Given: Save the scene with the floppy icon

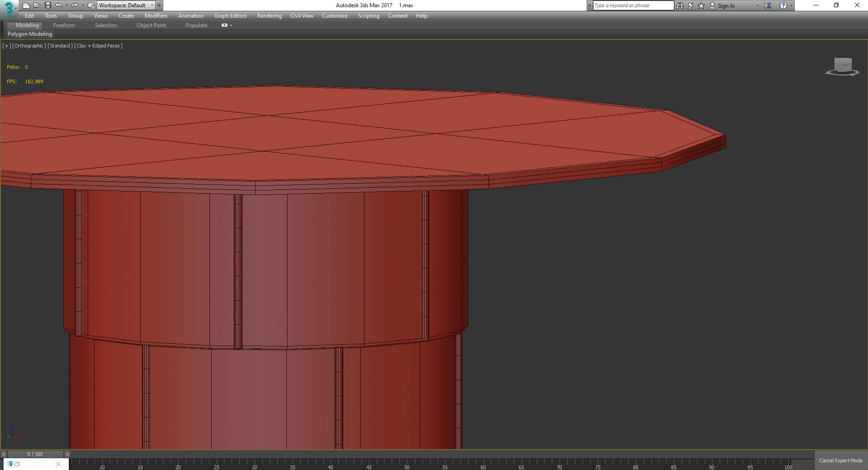Looking at the screenshot, I should pos(48,5).
